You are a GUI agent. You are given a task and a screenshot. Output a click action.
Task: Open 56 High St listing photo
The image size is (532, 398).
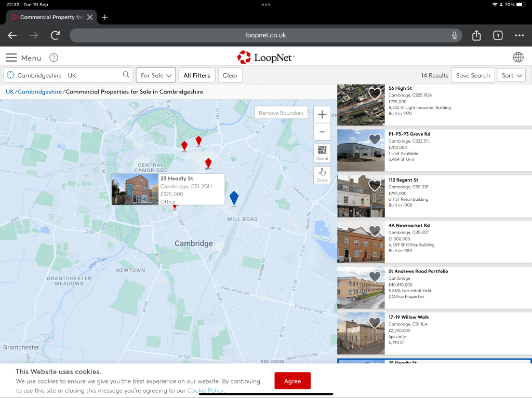361,105
